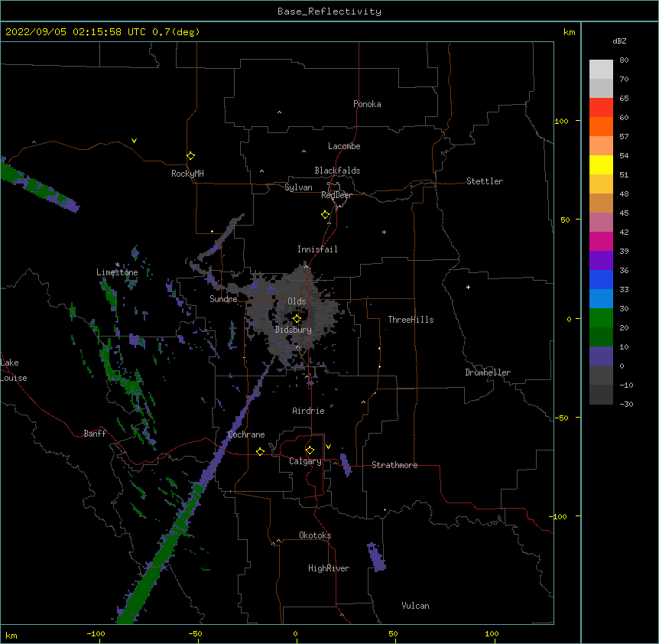659x644 pixels.
Task: Click the Base_Reflectivity title text
Action: point(329,11)
